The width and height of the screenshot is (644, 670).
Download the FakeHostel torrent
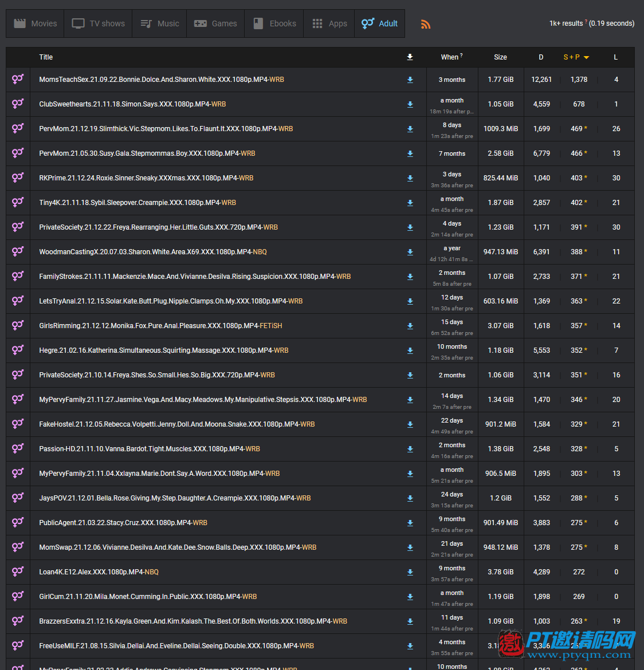[410, 425]
